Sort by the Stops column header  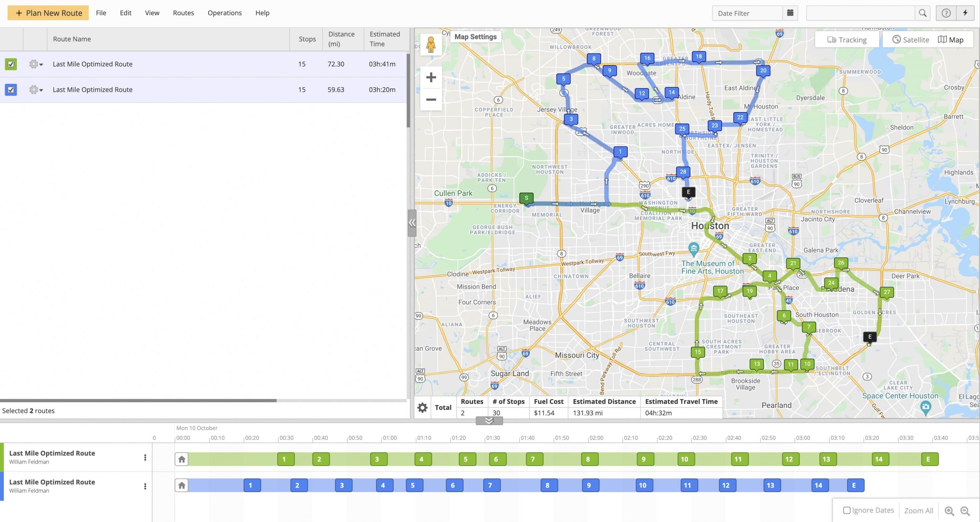pyautogui.click(x=307, y=39)
